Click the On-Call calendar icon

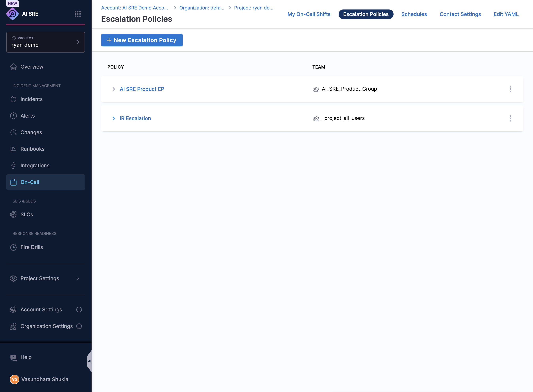coord(13,182)
